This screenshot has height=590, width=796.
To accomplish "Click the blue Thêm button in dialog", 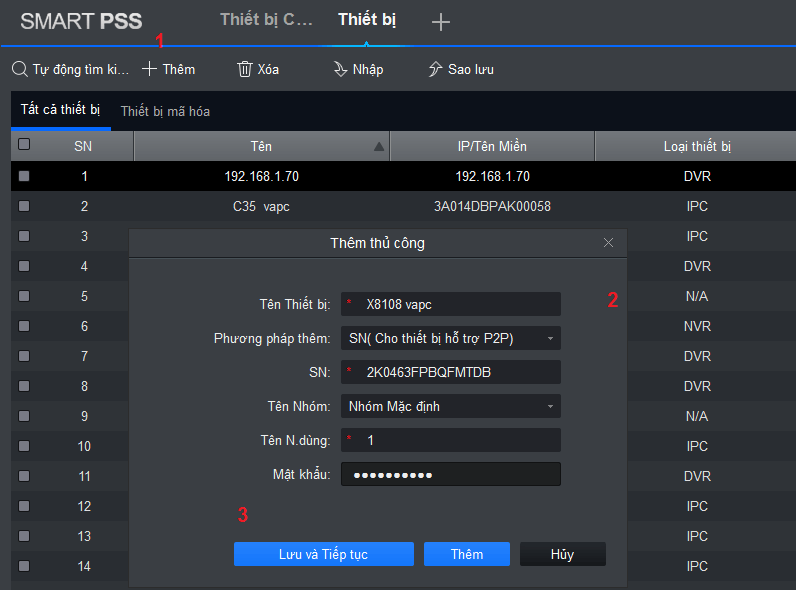I will click(467, 554).
